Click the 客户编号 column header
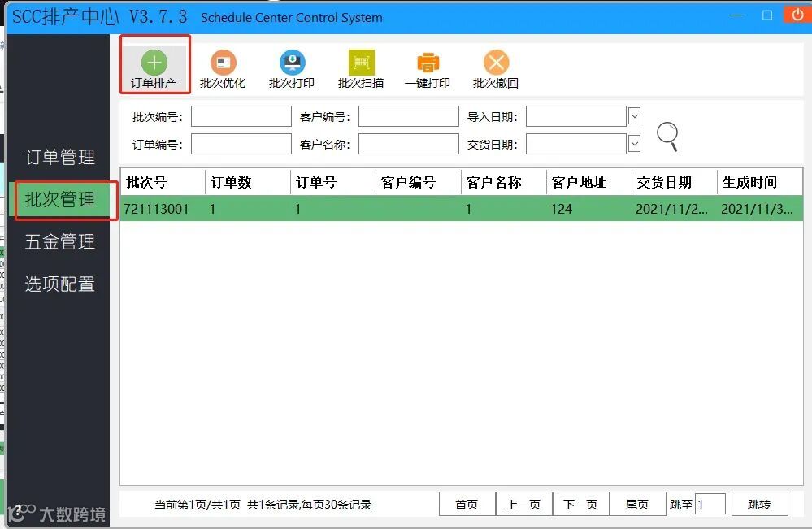 point(419,182)
